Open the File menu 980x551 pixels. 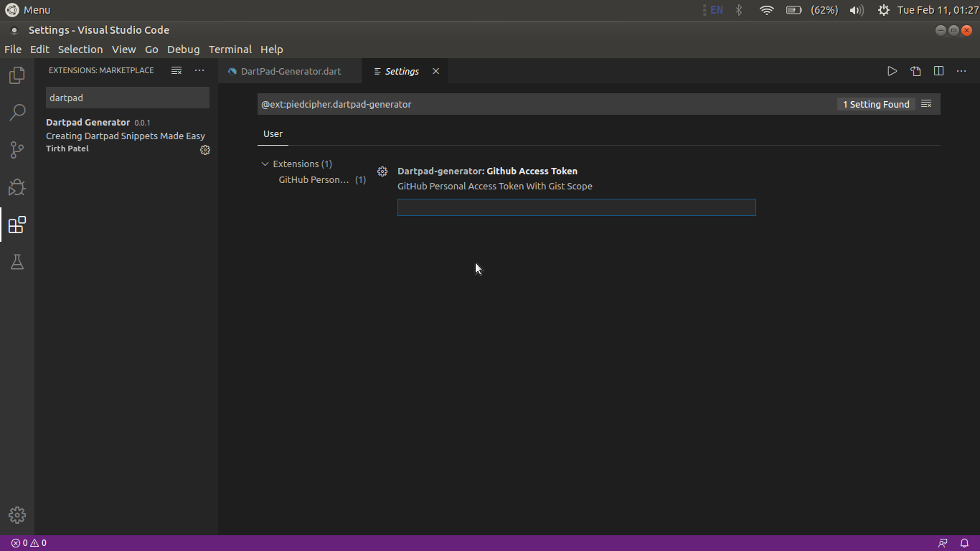click(13, 50)
